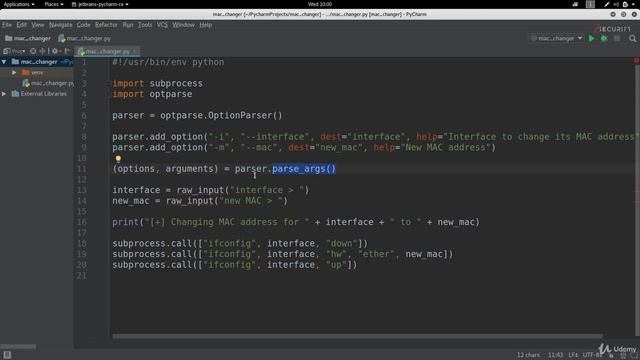Click the LF line separator status entry
The image size is (640, 360).
tap(573, 355)
